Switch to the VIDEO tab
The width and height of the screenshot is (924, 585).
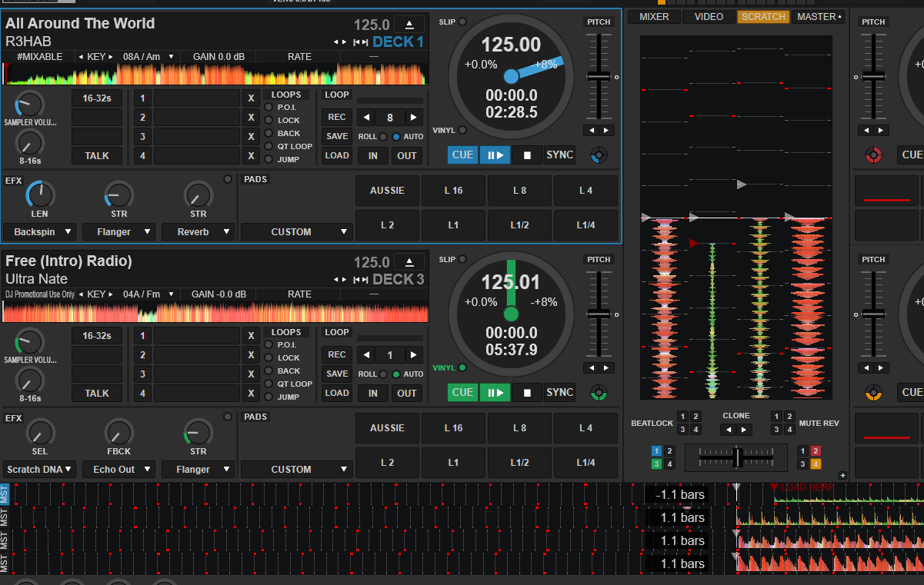[x=709, y=17]
